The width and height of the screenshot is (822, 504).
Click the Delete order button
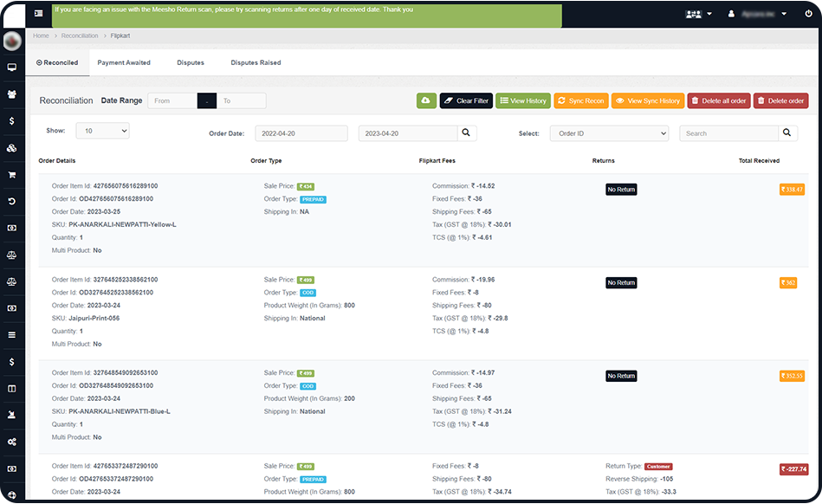tap(781, 100)
